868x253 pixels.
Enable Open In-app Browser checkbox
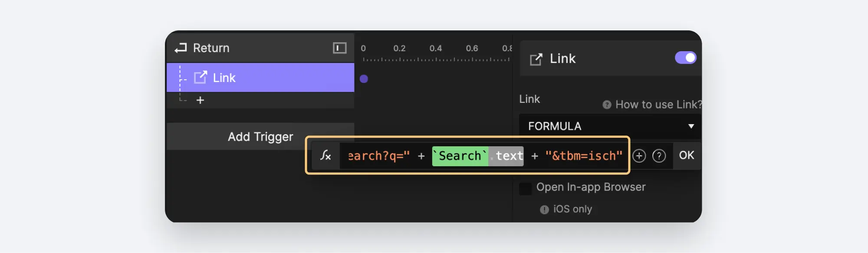point(525,188)
